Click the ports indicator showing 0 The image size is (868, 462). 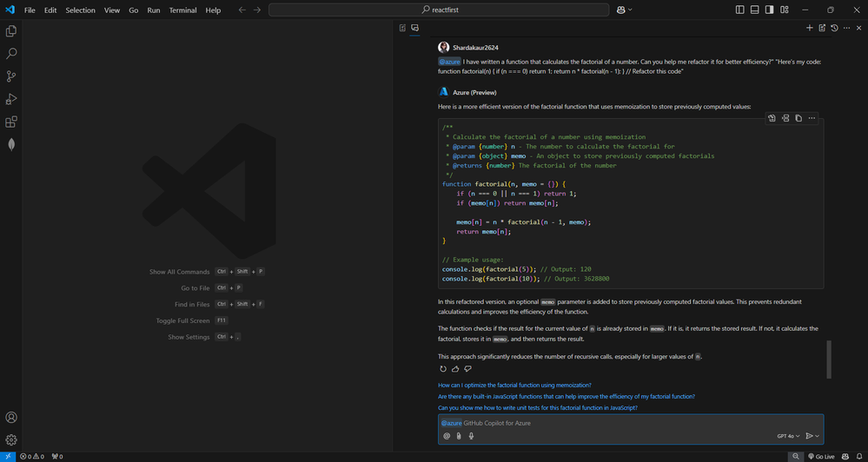(56, 457)
